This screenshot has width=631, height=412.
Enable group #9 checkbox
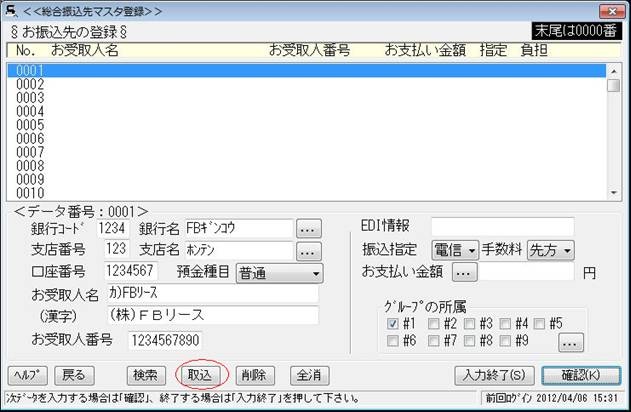click(505, 341)
